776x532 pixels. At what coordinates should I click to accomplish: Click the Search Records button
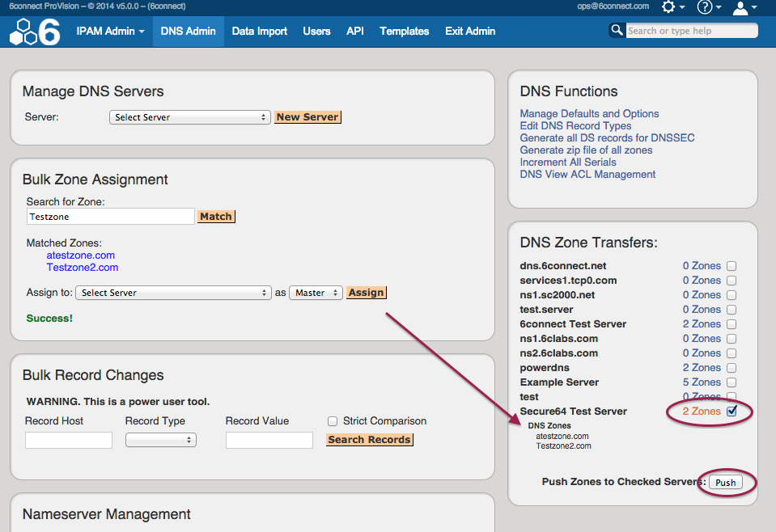coord(370,440)
